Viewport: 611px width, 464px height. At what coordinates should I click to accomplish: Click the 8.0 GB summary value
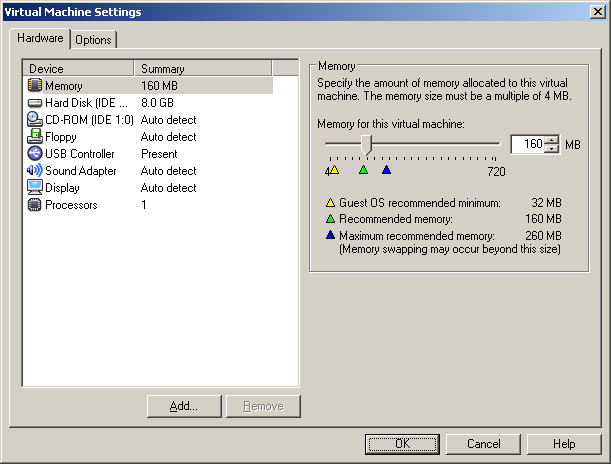[157, 103]
